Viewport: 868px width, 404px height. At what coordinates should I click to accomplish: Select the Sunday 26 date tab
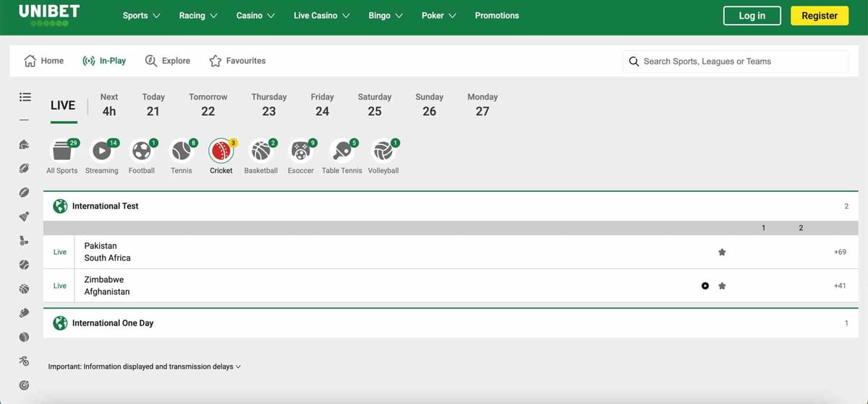pyautogui.click(x=430, y=104)
